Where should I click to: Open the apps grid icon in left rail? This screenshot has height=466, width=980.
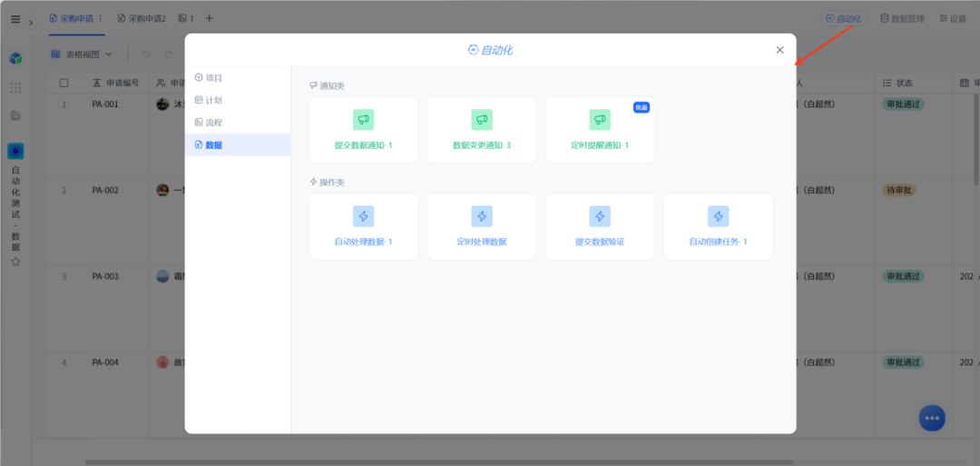(15, 87)
